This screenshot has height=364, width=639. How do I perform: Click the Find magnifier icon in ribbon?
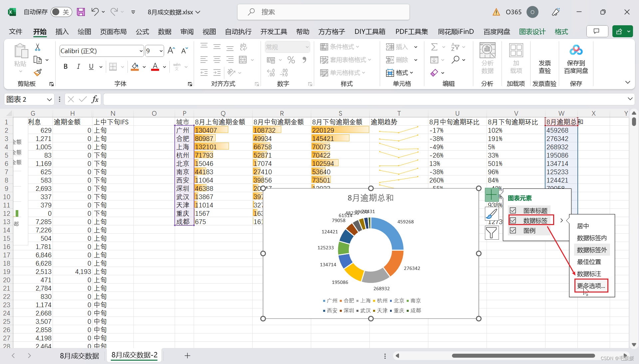455,60
